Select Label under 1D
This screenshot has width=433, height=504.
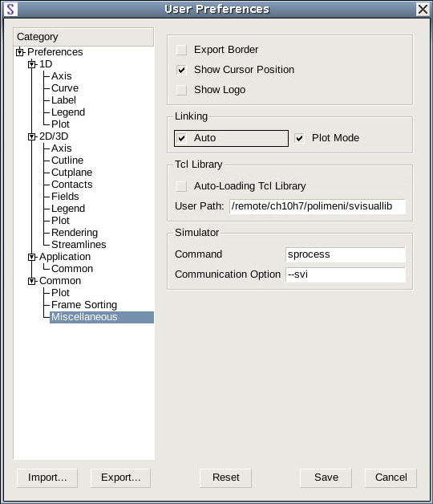pyautogui.click(x=63, y=100)
